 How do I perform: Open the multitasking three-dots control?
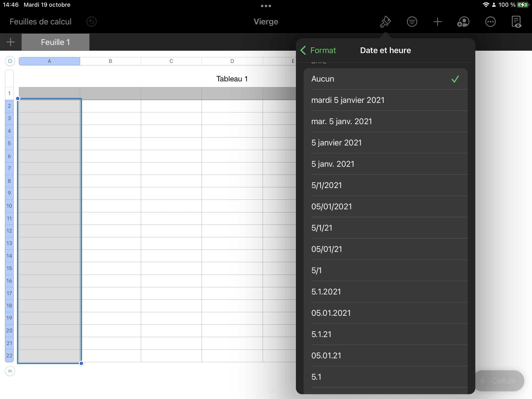[x=266, y=6]
